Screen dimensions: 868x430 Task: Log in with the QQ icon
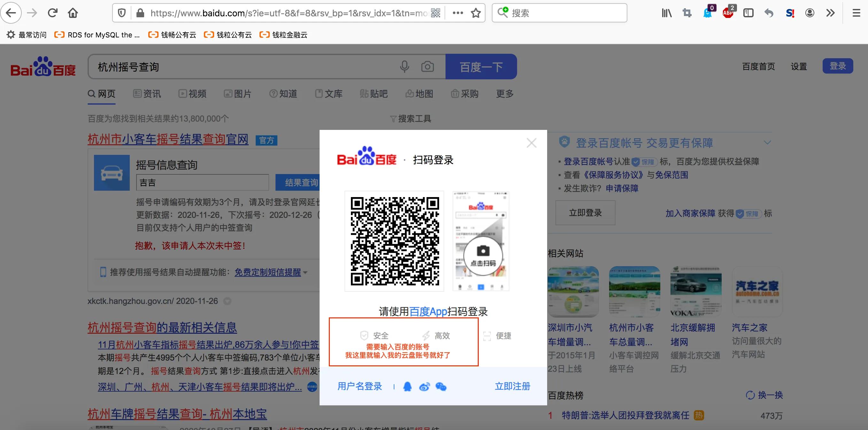(408, 387)
